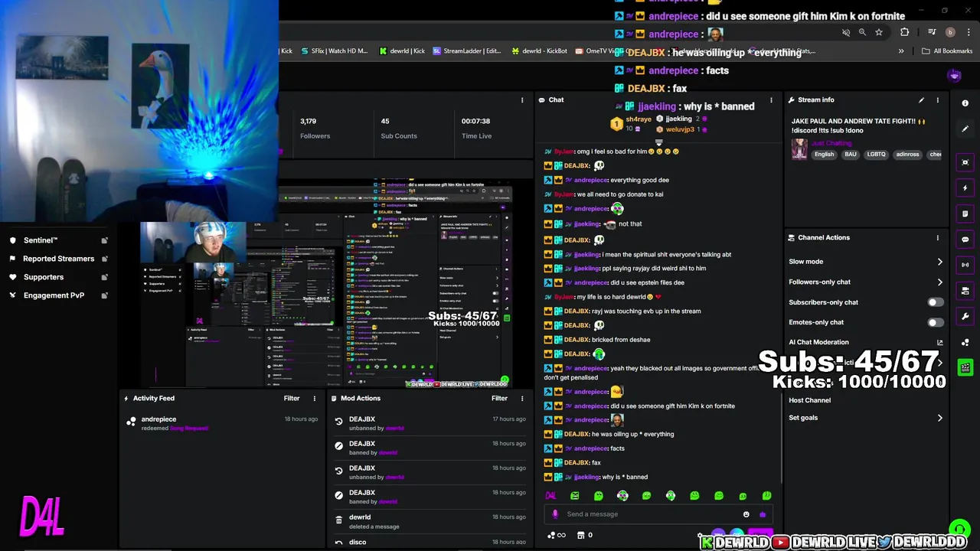This screenshot has width=980, height=551.
Task: Click the English stream tag
Action: click(x=824, y=154)
